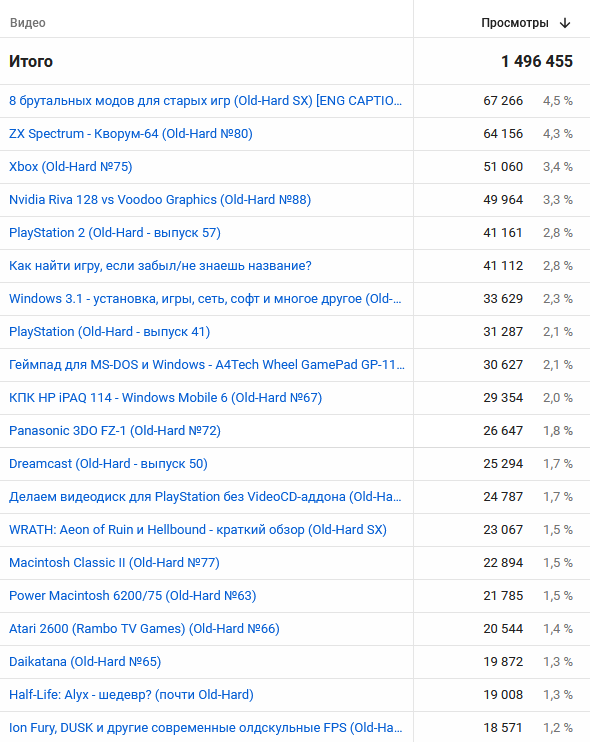Open the 8 брутальных модов для старых игр video
This screenshot has width=590, height=742.
click(x=205, y=101)
